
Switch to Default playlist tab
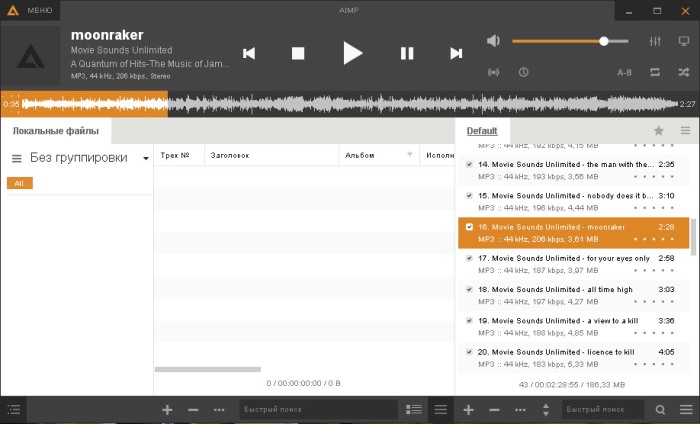coord(482,131)
